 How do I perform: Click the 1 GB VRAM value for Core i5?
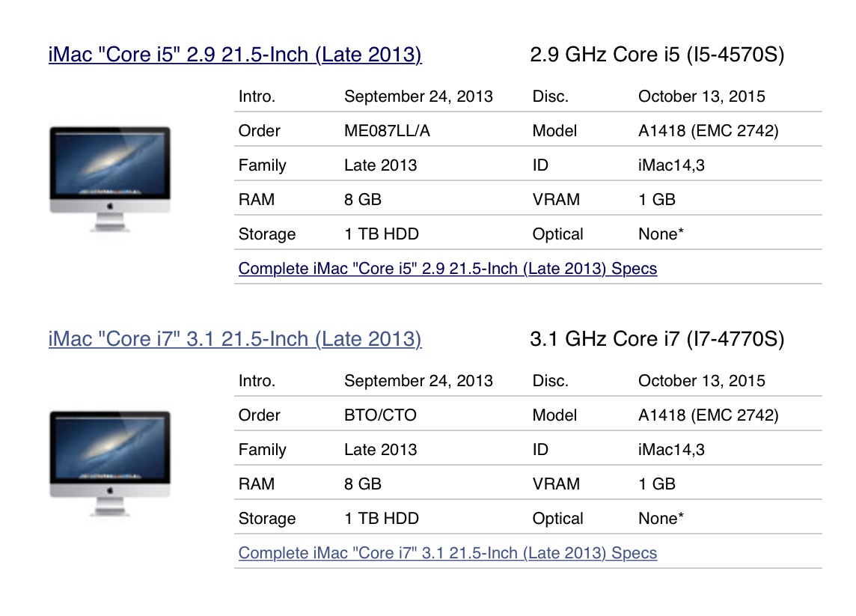tap(657, 200)
